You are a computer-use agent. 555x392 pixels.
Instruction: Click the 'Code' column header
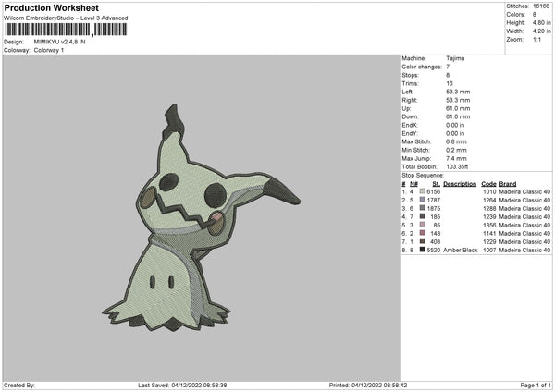coord(488,184)
